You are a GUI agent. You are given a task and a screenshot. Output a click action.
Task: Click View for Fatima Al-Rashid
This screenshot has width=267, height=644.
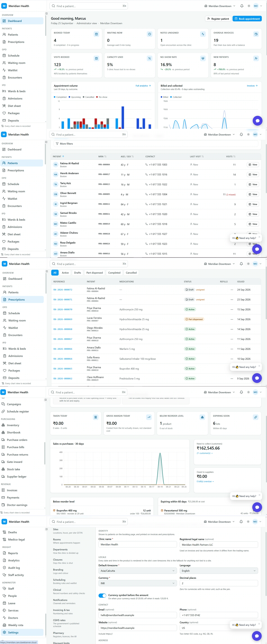[253, 164]
